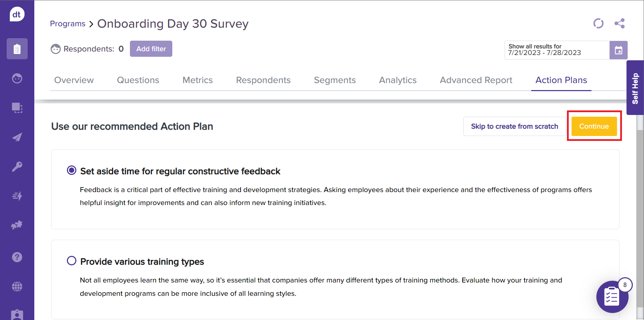The width and height of the screenshot is (644, 320).
Task: Open the floating checklist widget with badge 8
Action: tap(612, 297)
